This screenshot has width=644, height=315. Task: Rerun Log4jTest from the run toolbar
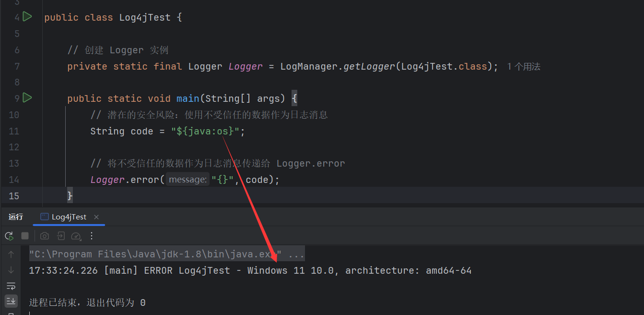pos(9,236)
